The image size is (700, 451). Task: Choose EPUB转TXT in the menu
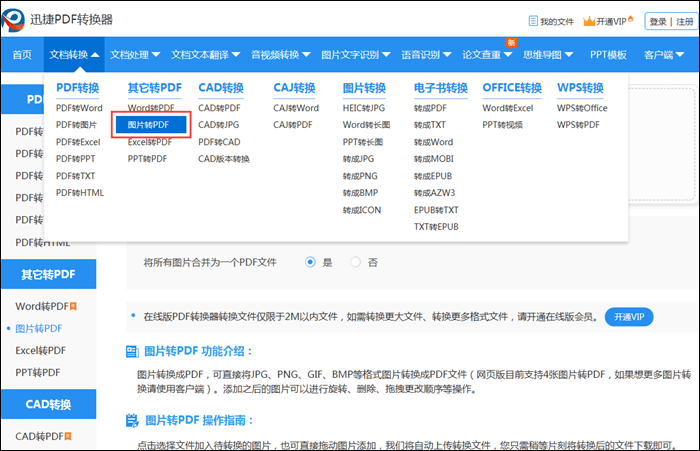coord(436,210)
